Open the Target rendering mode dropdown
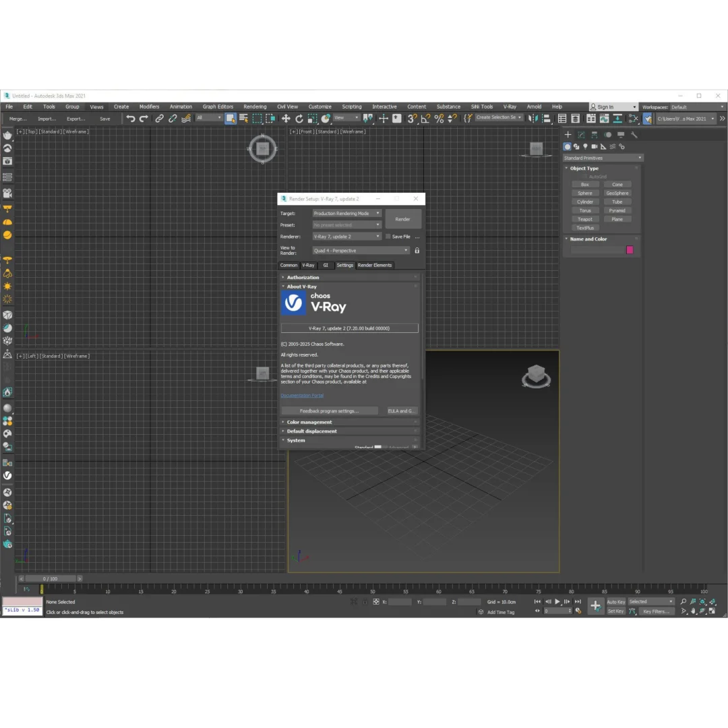 [346, 214]
